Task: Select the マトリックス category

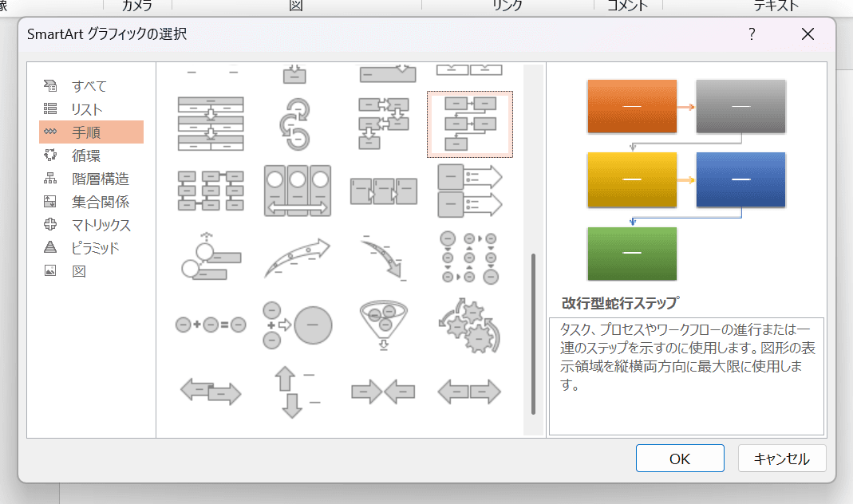Action: (x=101, y=225)
